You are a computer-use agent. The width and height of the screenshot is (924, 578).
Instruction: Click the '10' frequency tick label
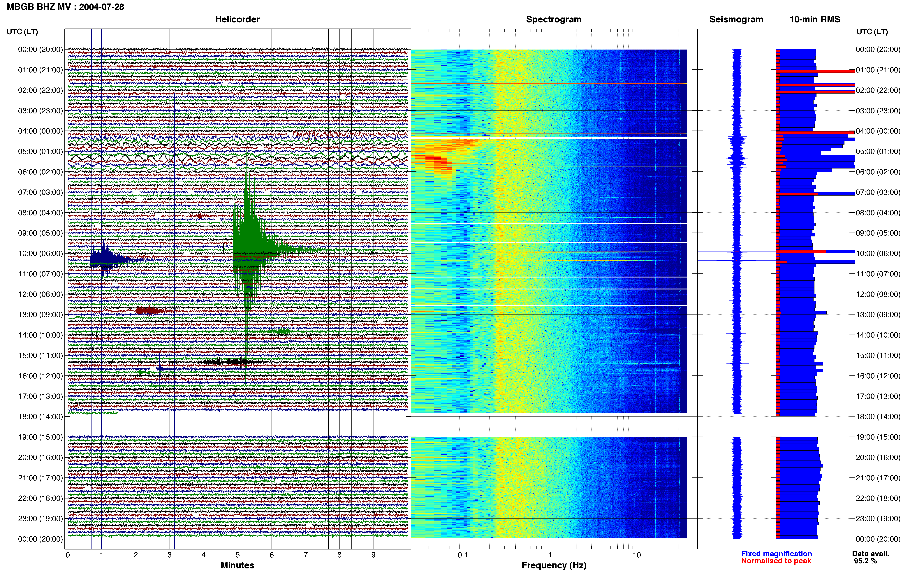[x=636, y=555]
